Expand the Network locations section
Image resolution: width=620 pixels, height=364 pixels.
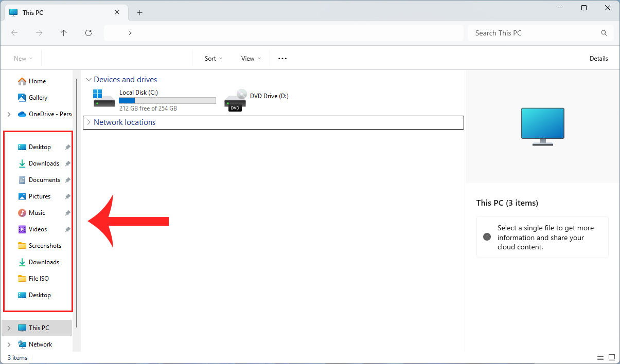pyautogui.click(x=89, y=122)
